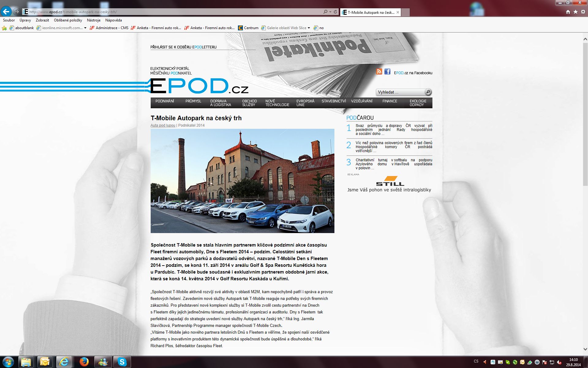Open the Úpravy menu
The width and height of the screenshot is (588, 368).
tap(25, 20)
